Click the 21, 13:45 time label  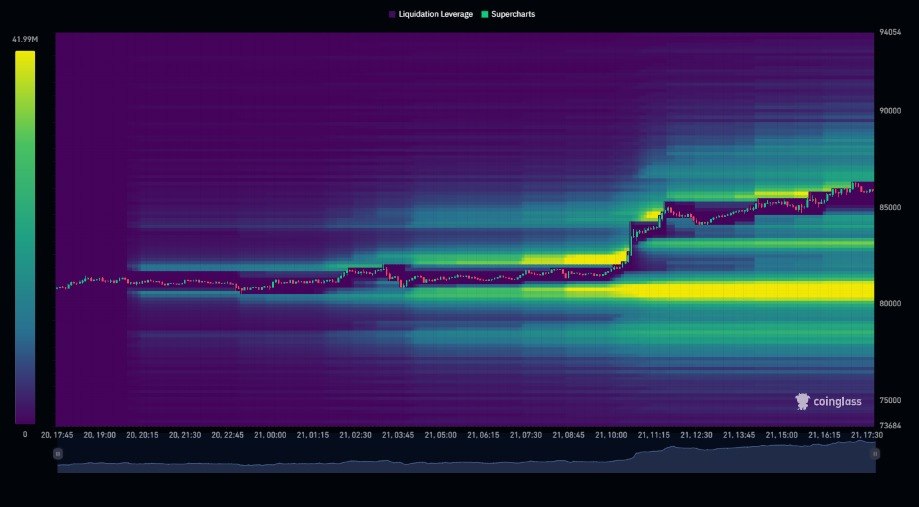[x=739, y=435]
